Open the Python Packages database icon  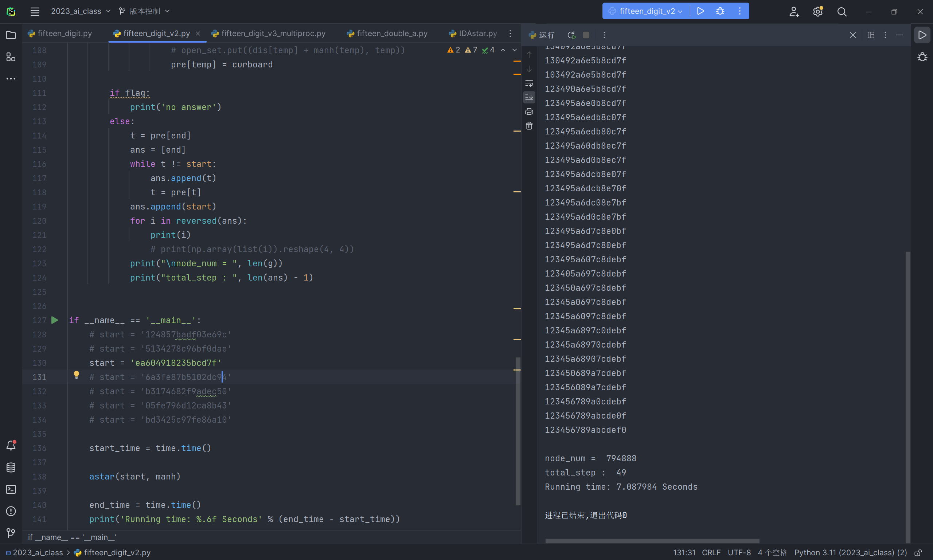(11, 467)
